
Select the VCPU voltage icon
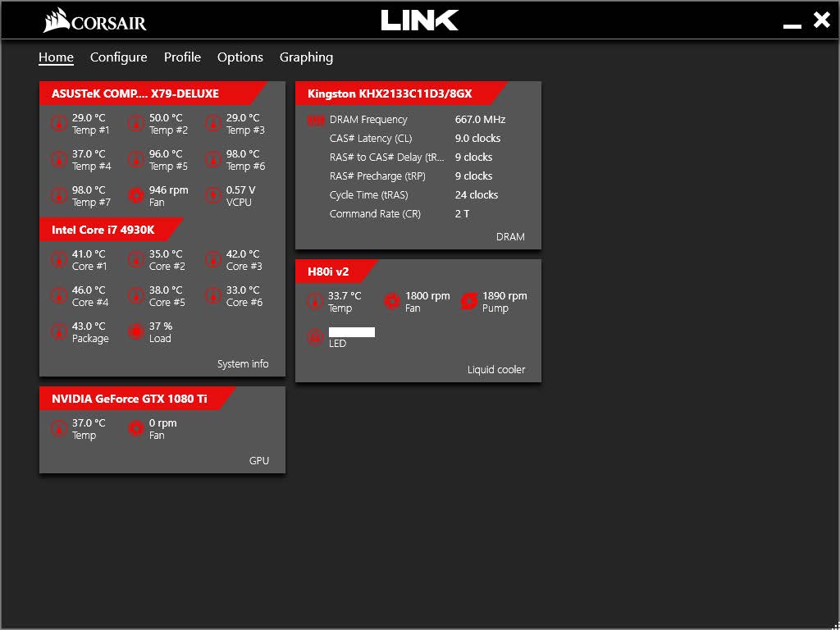[x=213, y=195]
